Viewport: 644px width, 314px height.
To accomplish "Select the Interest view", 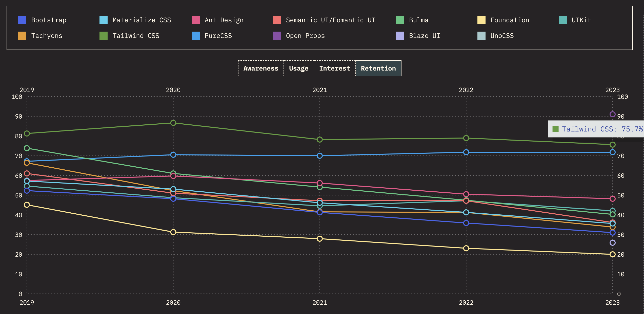I will 334,68.
